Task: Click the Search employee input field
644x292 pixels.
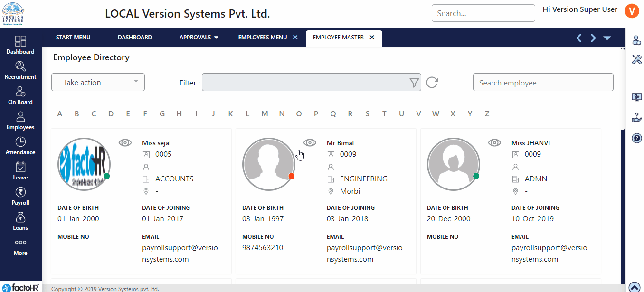Action: click(x=543, y=83)
